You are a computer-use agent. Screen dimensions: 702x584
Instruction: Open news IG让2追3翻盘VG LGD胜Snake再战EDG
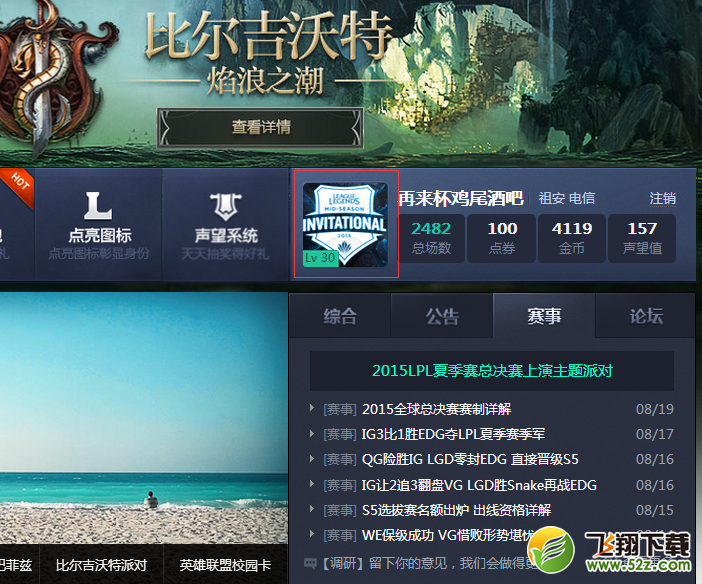tap(479, 485)
